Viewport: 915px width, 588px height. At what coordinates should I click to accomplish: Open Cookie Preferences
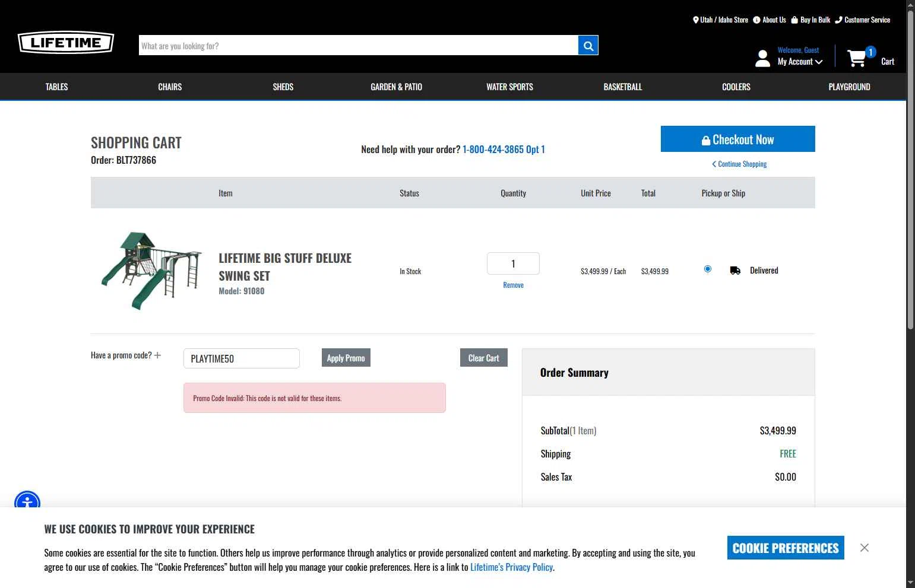point(786,548)
